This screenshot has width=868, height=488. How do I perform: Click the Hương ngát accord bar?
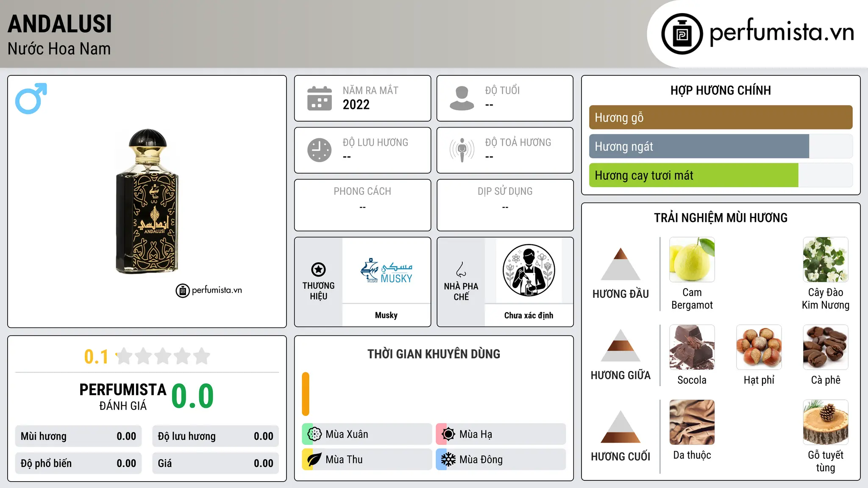[x=721, y=146]
